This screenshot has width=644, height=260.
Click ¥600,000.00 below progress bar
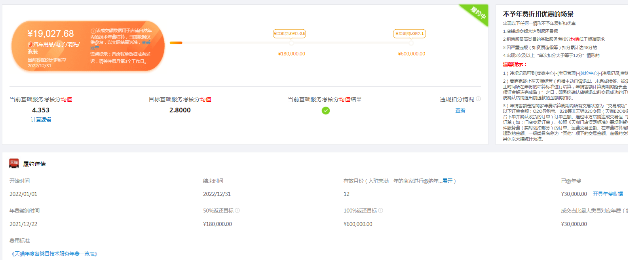pyautogui.click(x=412, y=54)
